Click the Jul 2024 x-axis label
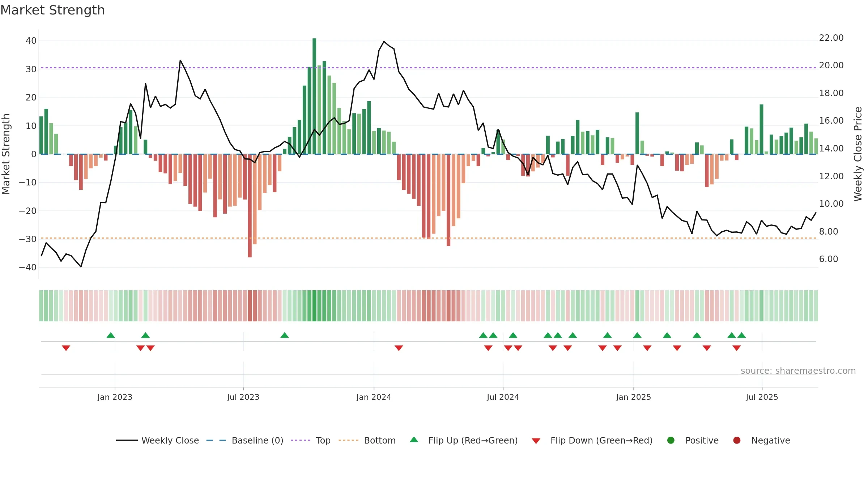Image resolution: width=868 pixels, height=488 pixels. tap(503, 397)
